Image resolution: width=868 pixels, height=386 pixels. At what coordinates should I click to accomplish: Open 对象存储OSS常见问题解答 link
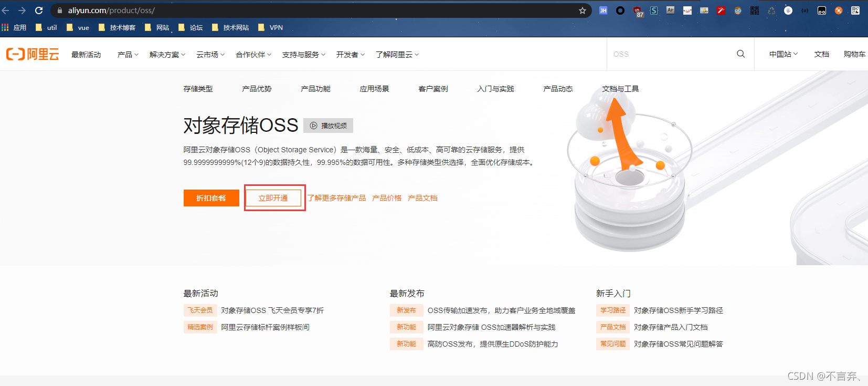tap(678, 344)
